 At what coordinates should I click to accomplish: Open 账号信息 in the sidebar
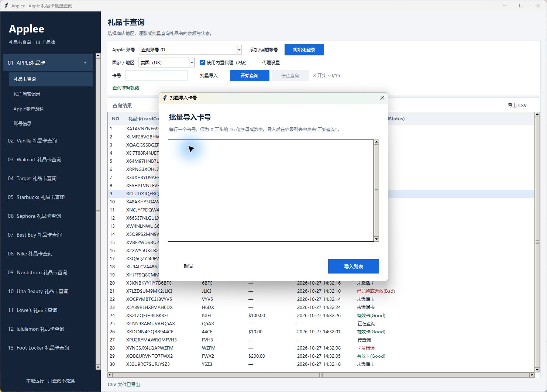[23, 124]
